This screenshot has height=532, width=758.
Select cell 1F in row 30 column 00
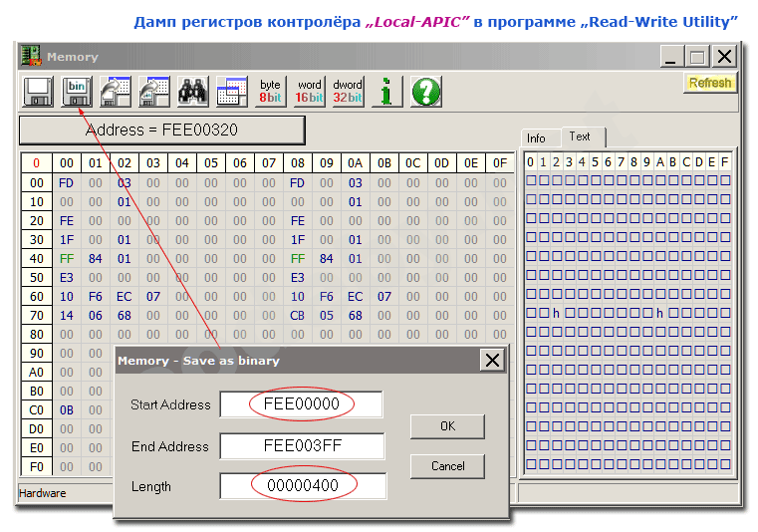66,240
